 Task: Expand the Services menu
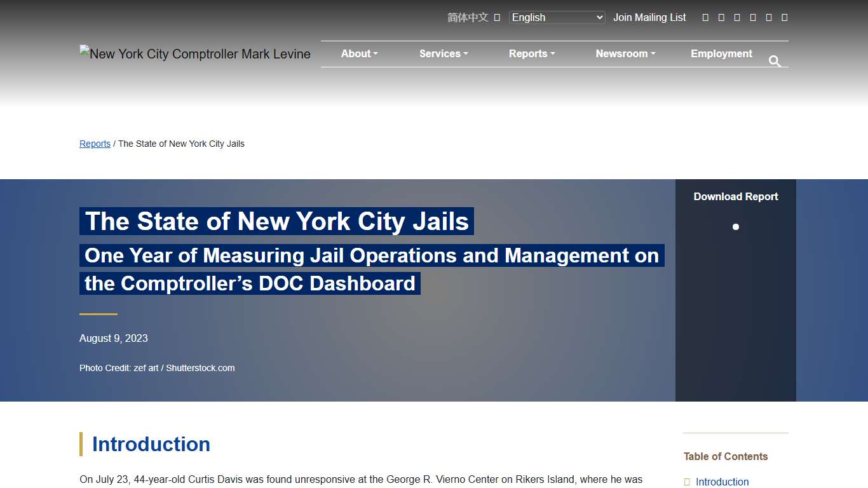[x=443, y=53]
